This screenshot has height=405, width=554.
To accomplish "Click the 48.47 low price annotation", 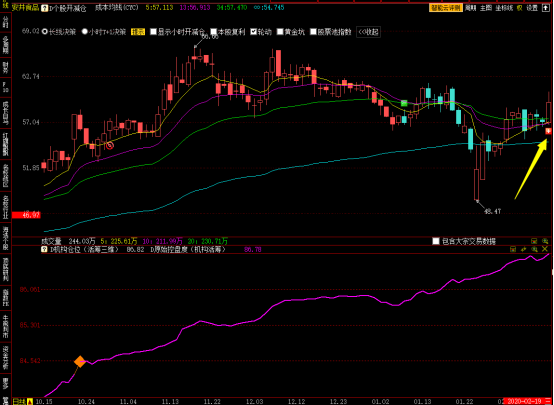I will click(493, 212).
